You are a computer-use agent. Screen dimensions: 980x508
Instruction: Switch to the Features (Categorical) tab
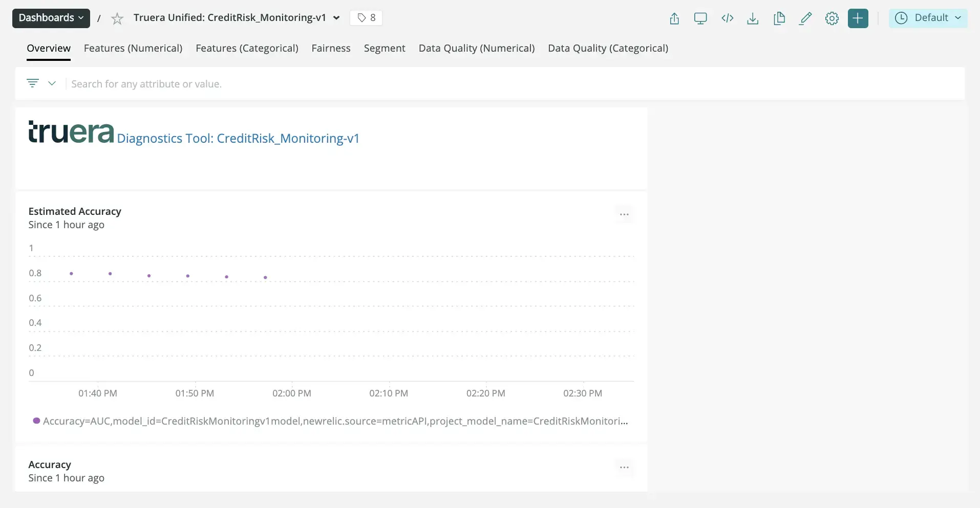tap(247, 48)
